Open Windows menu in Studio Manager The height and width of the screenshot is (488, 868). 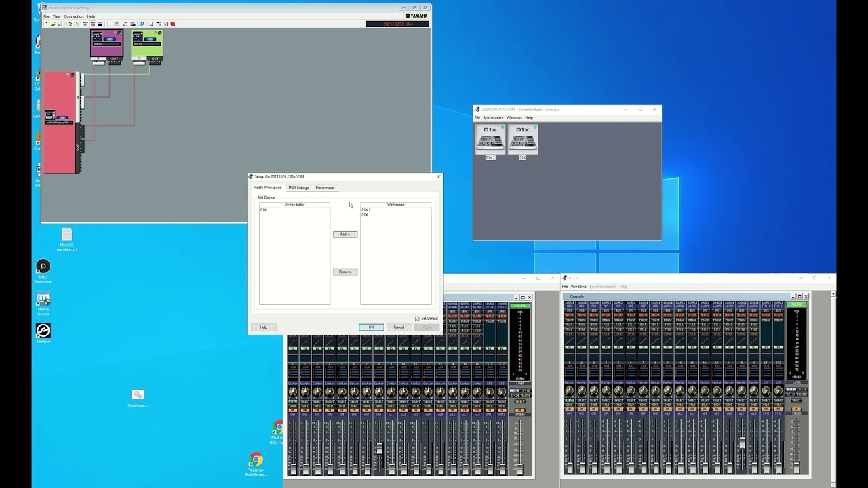514,117
